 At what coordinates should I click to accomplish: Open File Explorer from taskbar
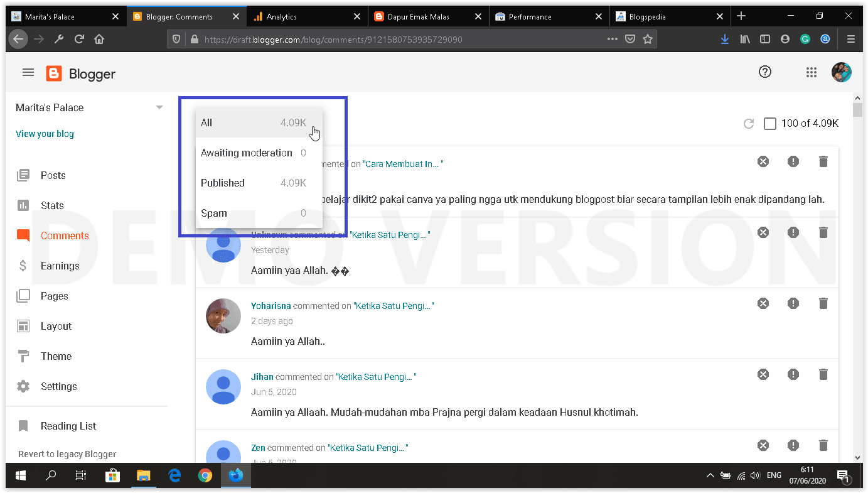[x=144, y=475]
